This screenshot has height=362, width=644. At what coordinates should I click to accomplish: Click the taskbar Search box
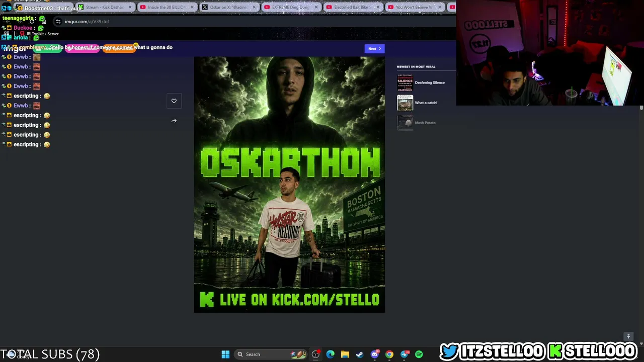point(271,354)
